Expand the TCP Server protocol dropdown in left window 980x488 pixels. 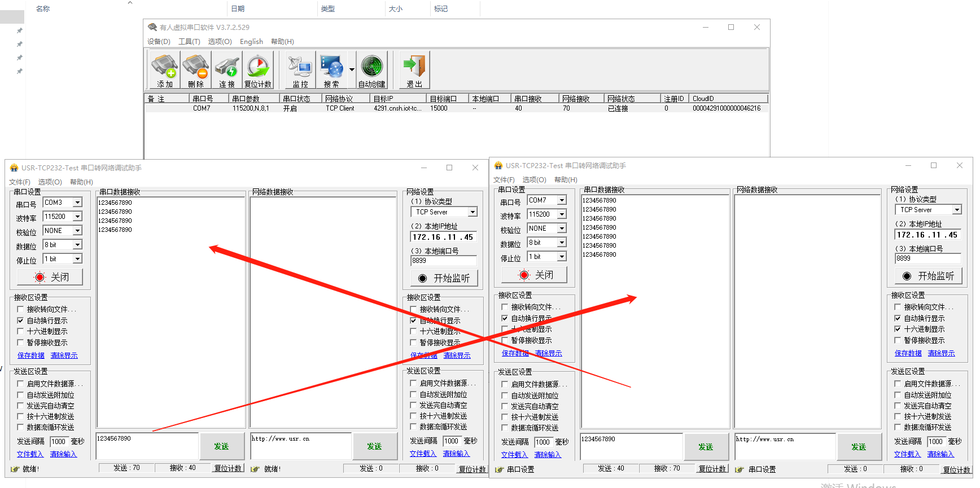click(473, 212)
